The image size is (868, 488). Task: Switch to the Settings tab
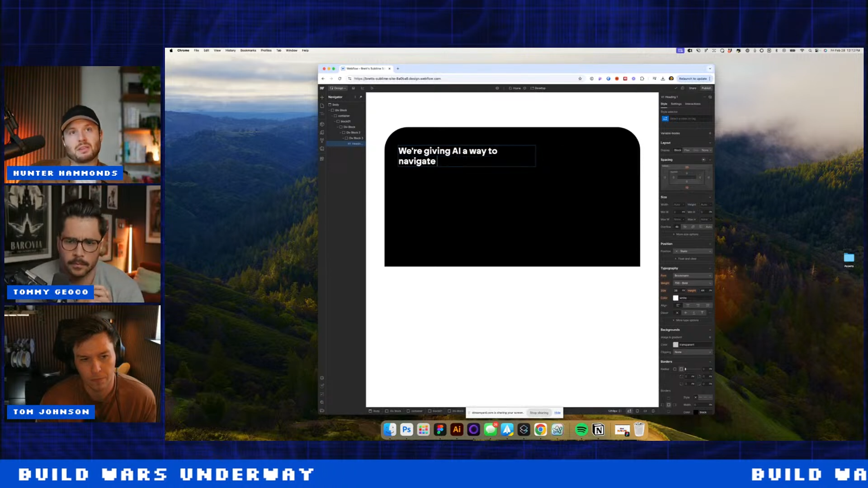[x=676, y=104]
